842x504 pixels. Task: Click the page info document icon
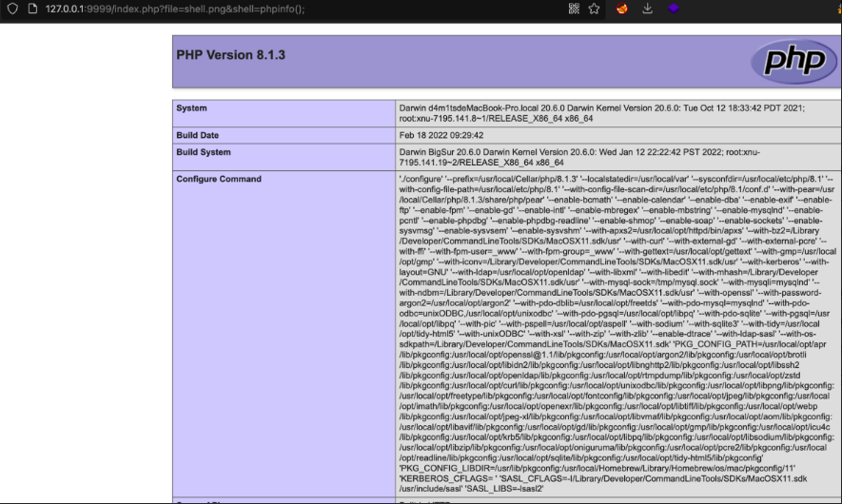[32, 9]
